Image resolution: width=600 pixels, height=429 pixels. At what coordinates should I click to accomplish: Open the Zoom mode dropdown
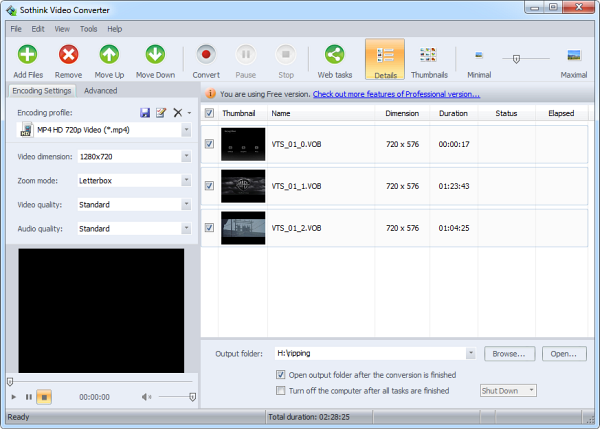[186, 180]
